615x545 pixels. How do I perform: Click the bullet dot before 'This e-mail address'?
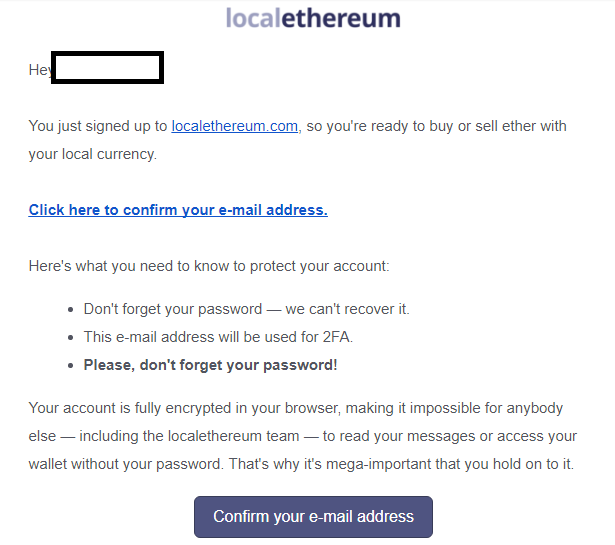(71, 338)
